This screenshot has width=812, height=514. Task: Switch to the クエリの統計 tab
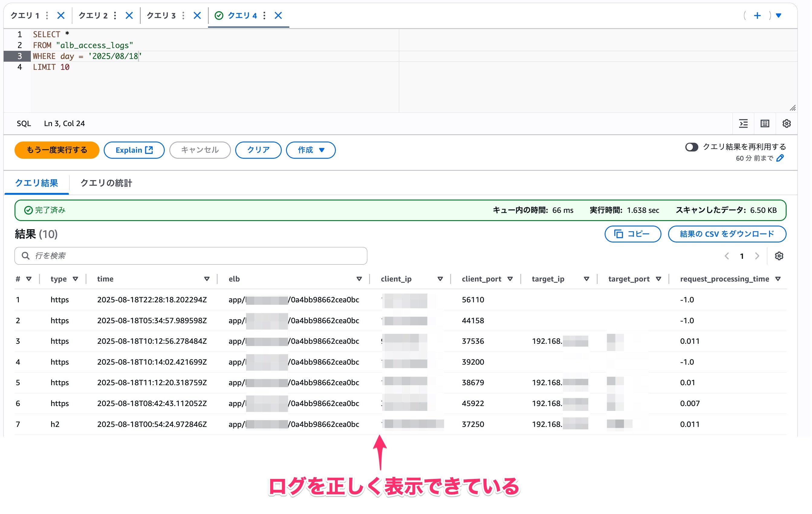pyautogui.click(x=106, y=183)
